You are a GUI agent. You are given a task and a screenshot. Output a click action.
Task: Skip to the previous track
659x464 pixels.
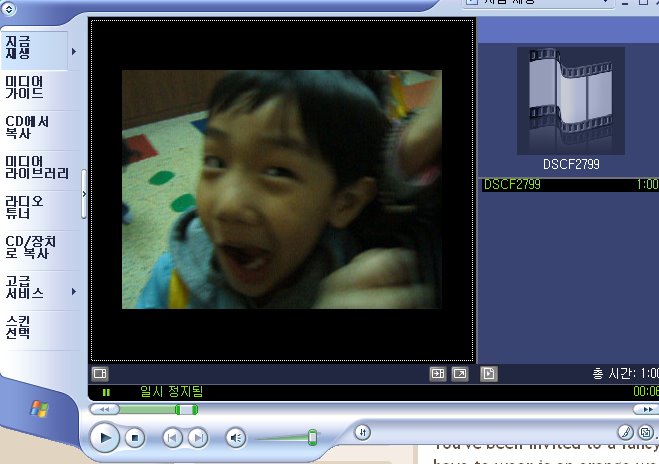click(x=172, y=437)
